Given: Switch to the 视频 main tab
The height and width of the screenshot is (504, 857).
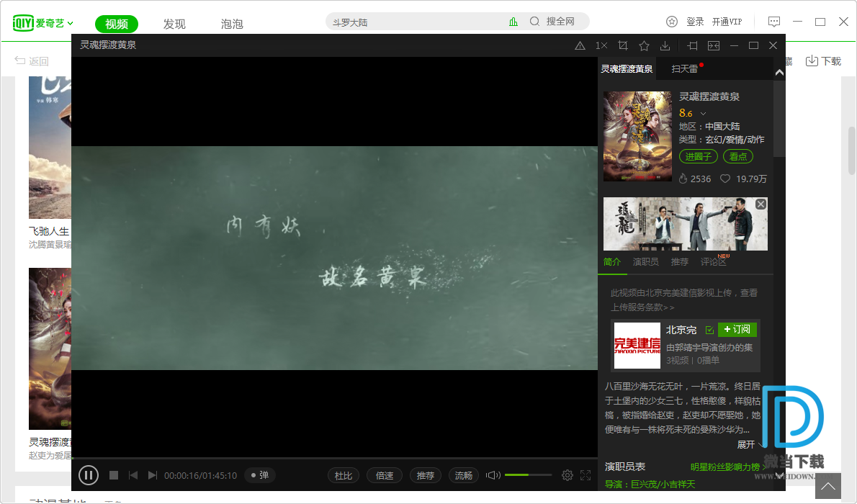Looking at the screenshot, I should coord(117,24).
